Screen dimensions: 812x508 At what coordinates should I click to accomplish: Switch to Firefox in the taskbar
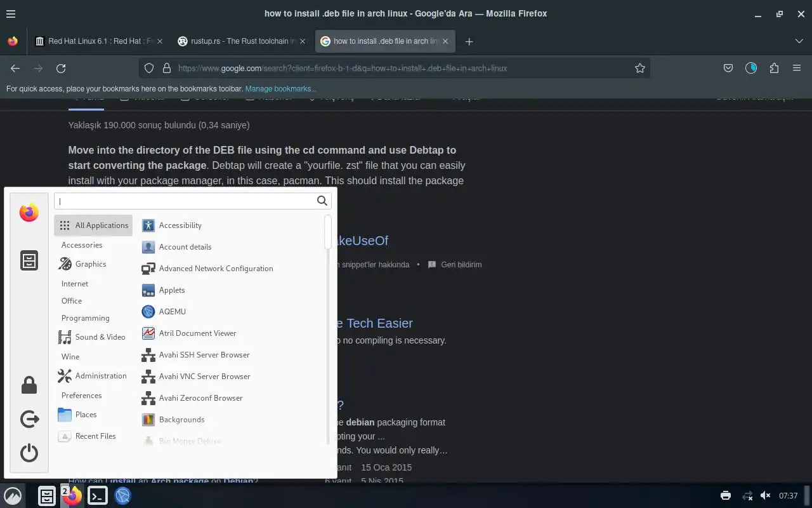click(x=72, y=496)
